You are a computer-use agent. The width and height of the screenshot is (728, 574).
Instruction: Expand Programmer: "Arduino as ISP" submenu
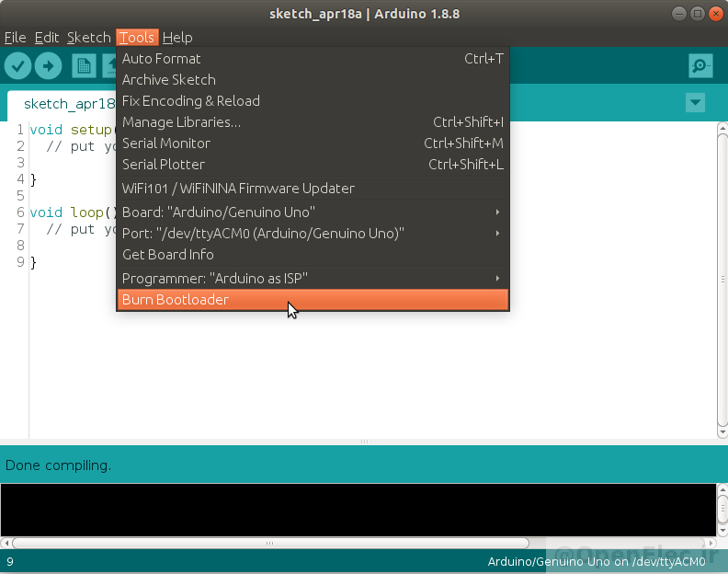[x=313, y=279]
